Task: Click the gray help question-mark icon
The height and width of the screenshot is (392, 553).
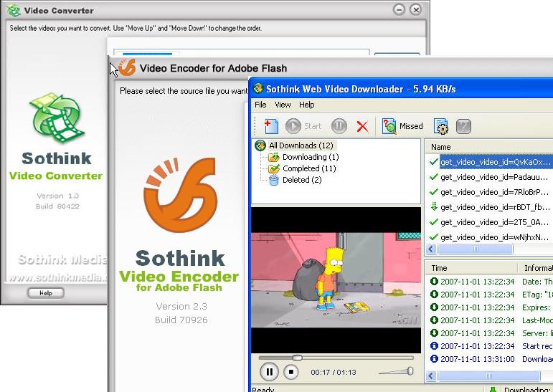Action: pos(463,126)
